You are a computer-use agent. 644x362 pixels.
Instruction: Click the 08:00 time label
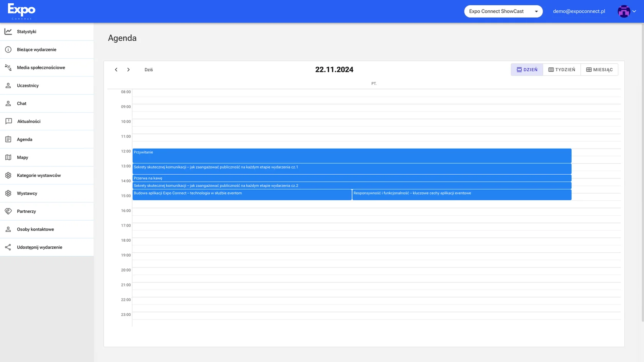(x=126, y=92)
